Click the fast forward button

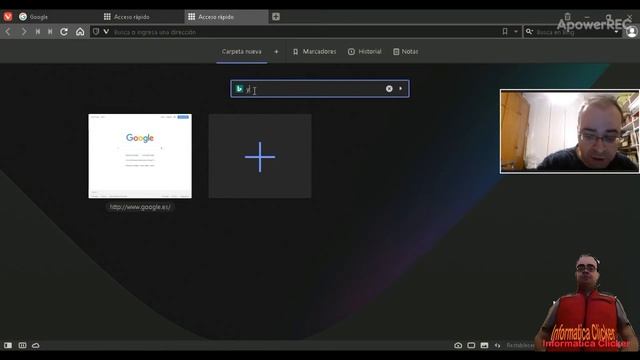point(50,31)
